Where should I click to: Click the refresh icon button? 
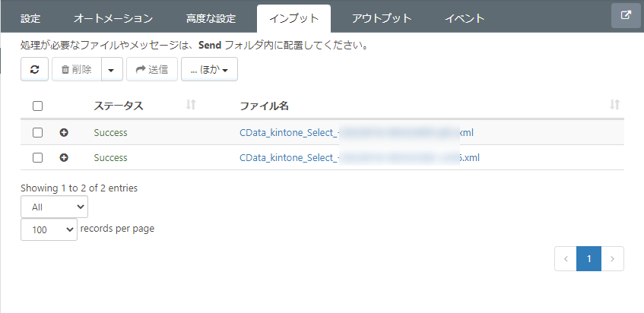pyautogui.click(x=34, y=69)
